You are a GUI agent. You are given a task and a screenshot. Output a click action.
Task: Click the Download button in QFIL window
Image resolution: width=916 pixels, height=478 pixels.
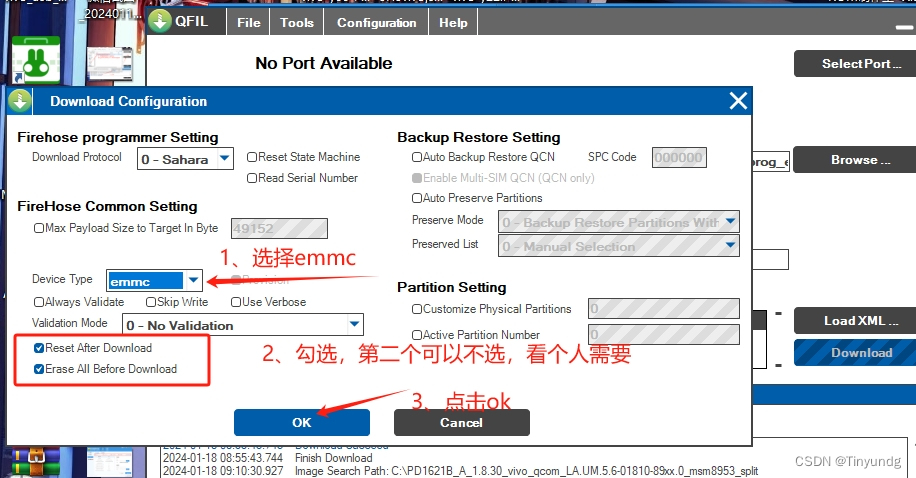coord(855,352)
